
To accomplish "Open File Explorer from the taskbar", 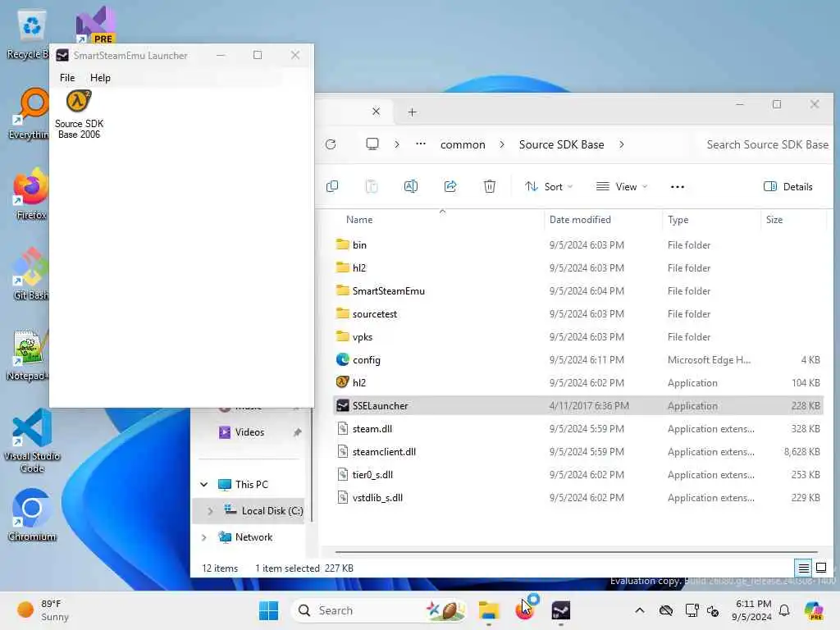I will pos(489,610).
